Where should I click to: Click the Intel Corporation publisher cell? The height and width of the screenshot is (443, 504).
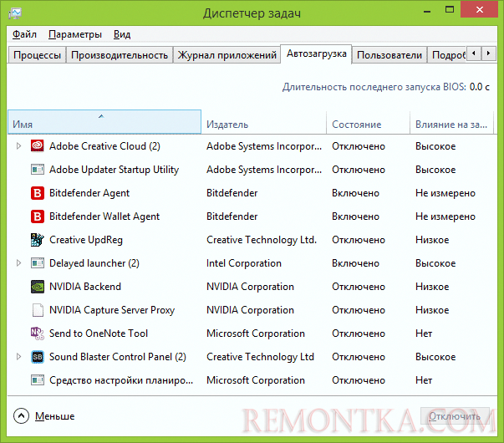click(x=244, y=263)
